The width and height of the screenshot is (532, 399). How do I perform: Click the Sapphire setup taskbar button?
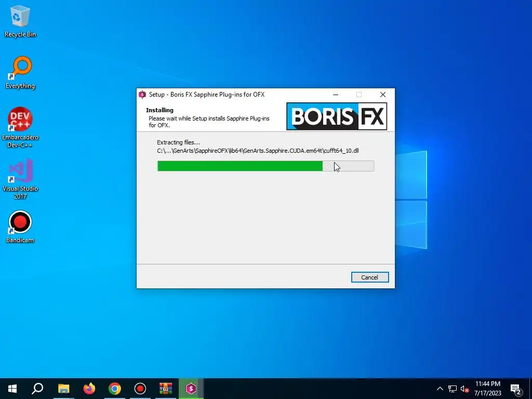(x=191, y=389)
